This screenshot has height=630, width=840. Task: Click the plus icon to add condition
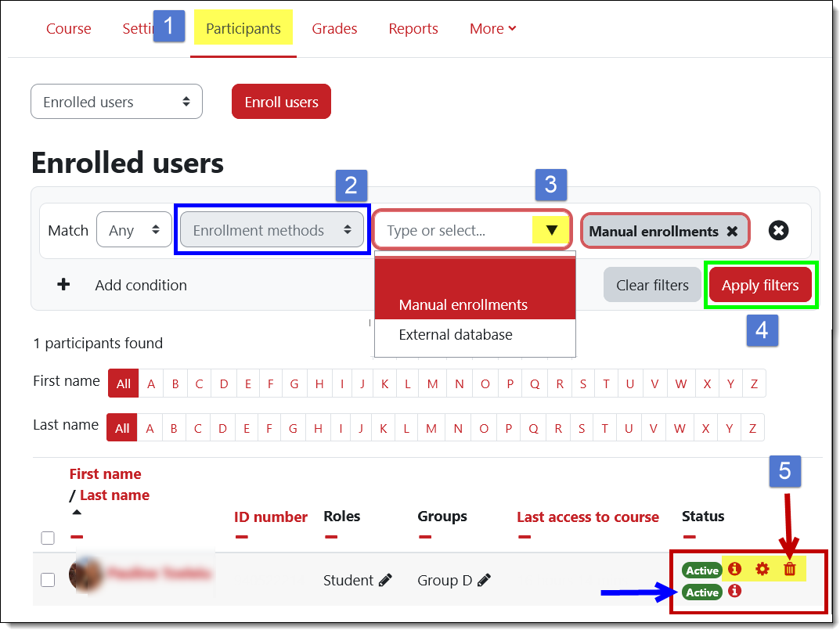(63, 284)
